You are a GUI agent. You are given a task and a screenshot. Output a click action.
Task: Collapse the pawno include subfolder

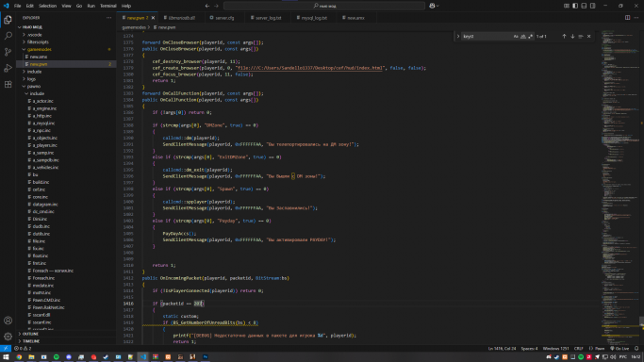click(x=37, y=93)
